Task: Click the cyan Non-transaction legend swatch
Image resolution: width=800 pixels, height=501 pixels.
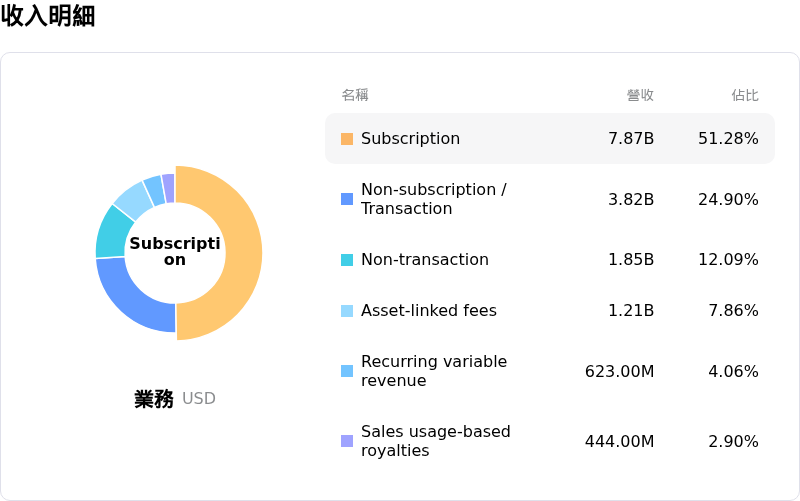Action: pos(347,260)
